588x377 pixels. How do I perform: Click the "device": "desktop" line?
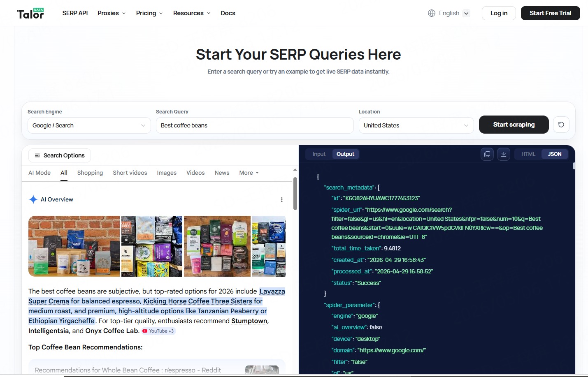coord(356,339)
